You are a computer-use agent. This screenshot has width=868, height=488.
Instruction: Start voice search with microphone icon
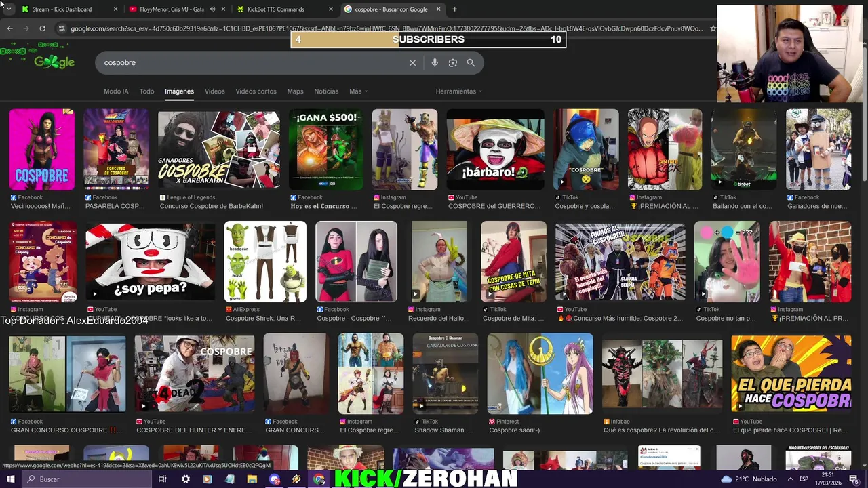pos(435,62)
